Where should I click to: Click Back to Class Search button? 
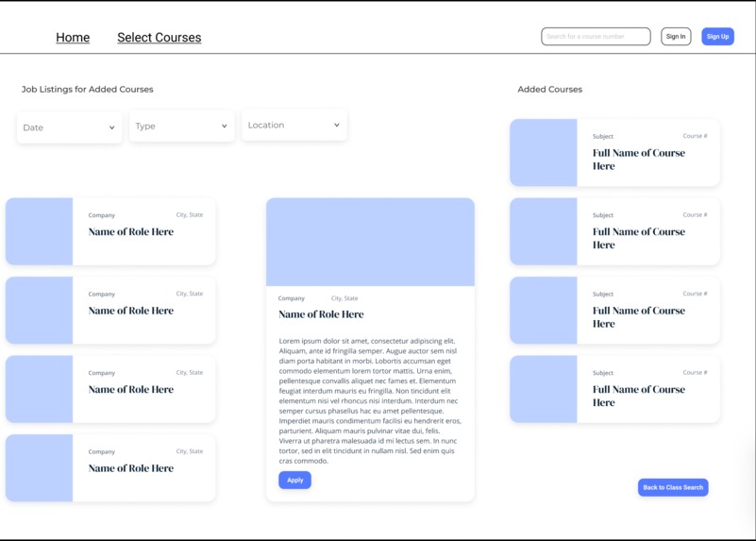tap(673, 487)
